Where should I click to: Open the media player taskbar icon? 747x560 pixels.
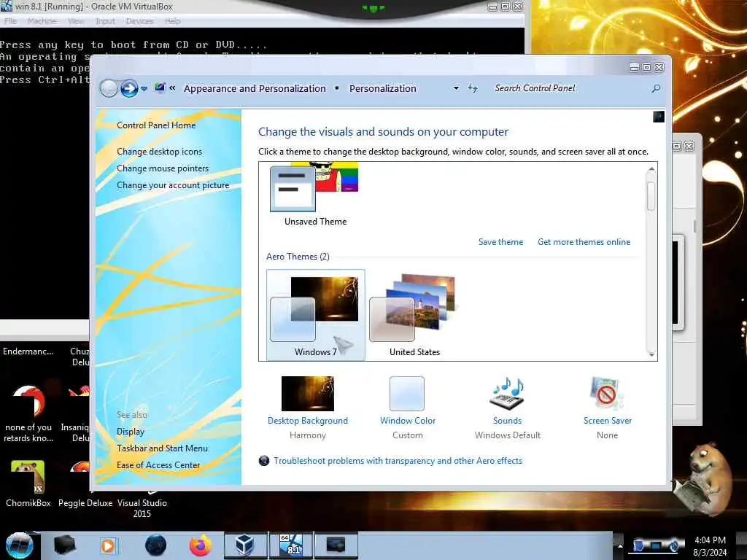[108, 545]
